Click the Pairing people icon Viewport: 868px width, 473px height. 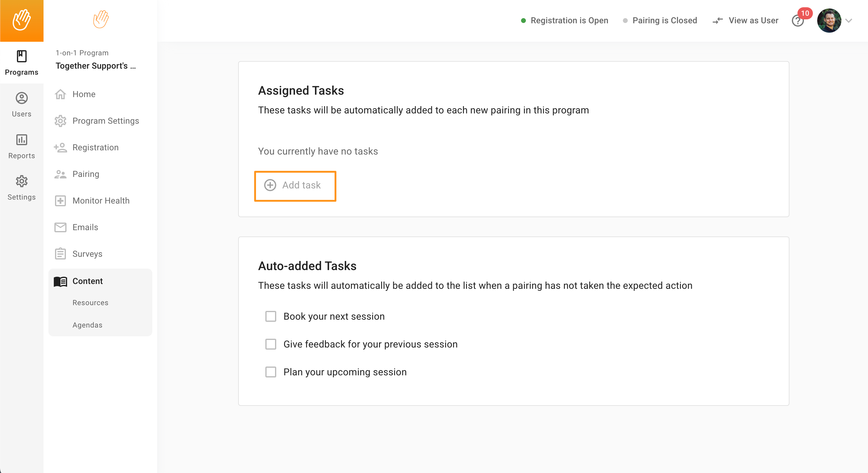pos(60,174)
